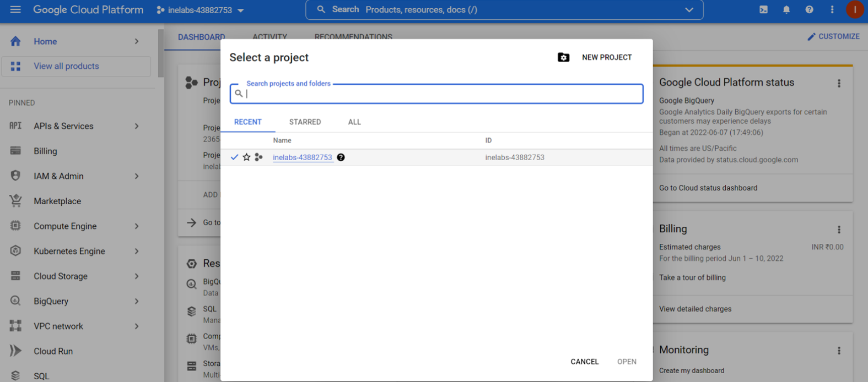The image size is (868, 382).
Task: Activate Cloud Shell icon in top bar
Action: pyautogui.click(x=763, y=9)
